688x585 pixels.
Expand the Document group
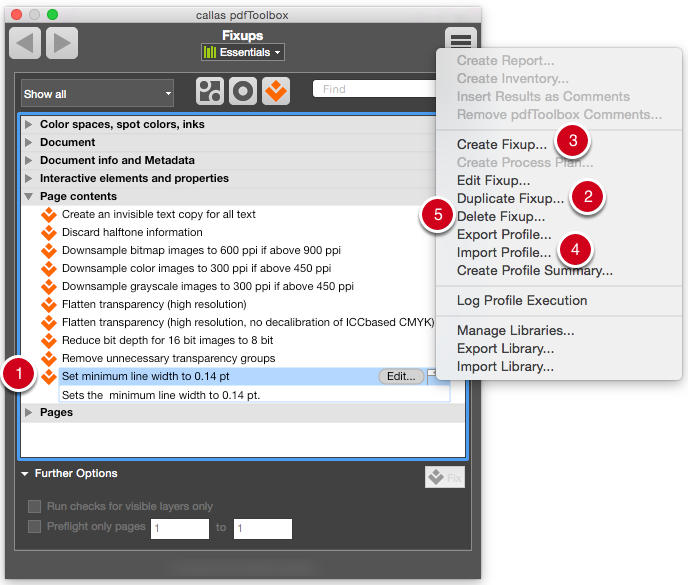pos(29,142)
